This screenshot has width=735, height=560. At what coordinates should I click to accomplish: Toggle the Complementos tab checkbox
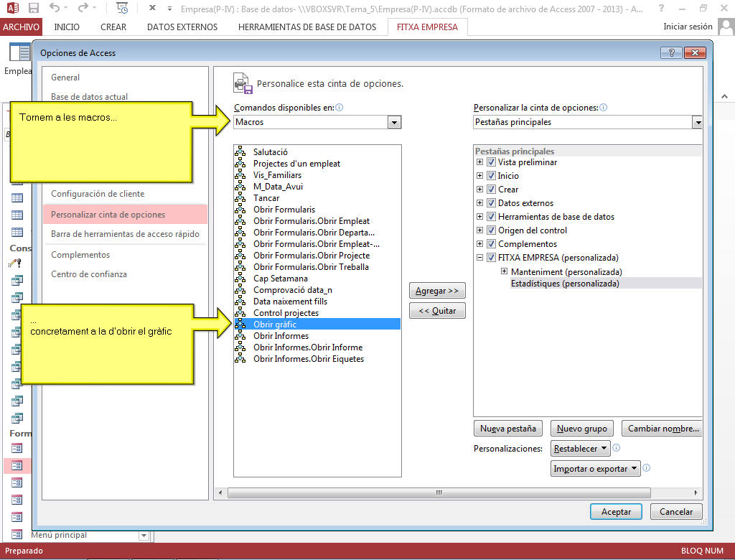491,244
